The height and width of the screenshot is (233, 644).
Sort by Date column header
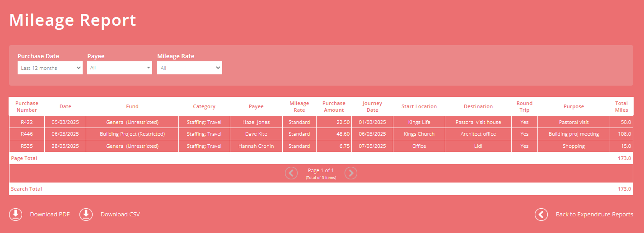pyautogui.click(x=65, y=107)
